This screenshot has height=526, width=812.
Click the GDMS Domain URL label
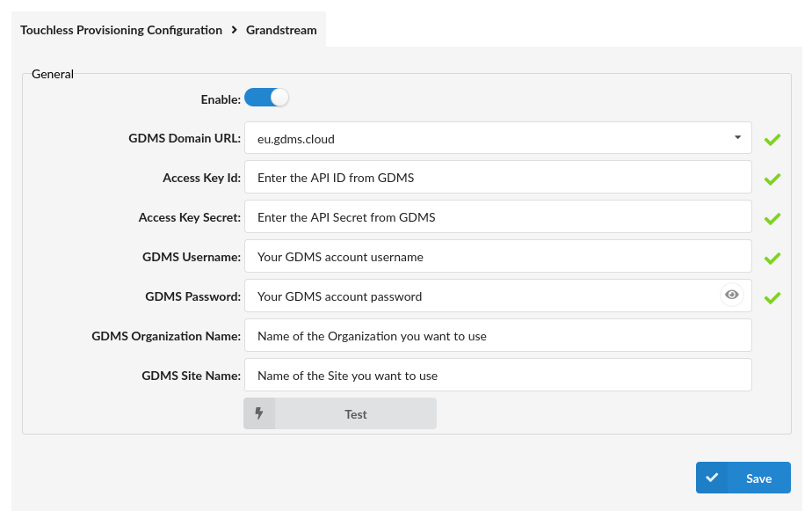pyautogui.click(x=185, y=138)
